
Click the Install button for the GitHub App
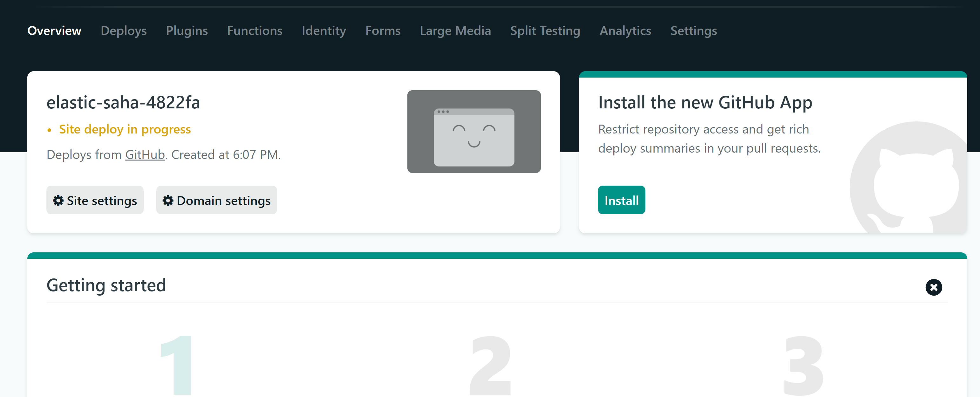[621, 200]
